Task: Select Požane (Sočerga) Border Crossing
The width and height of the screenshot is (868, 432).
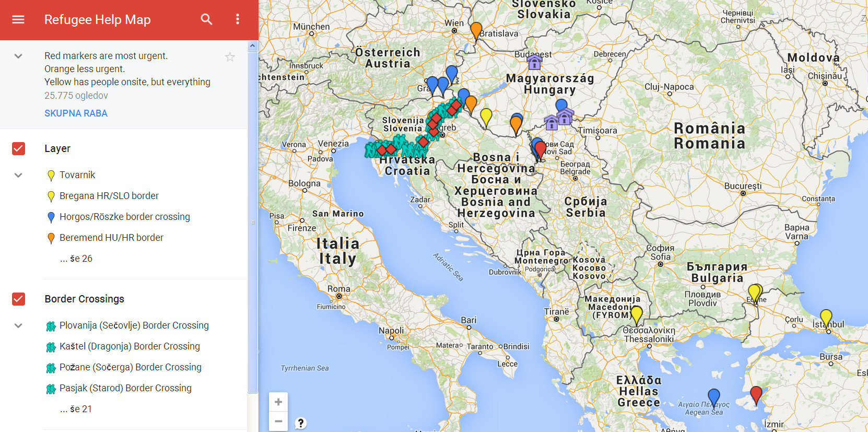Action: point(131,367)
